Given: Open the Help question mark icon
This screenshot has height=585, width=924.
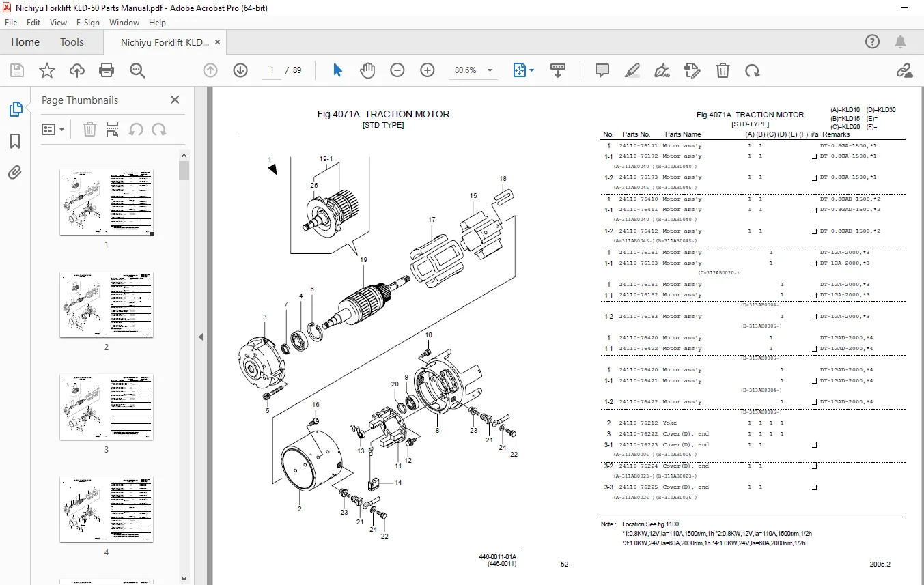Looking at the screenshot, I should [873, 42].
